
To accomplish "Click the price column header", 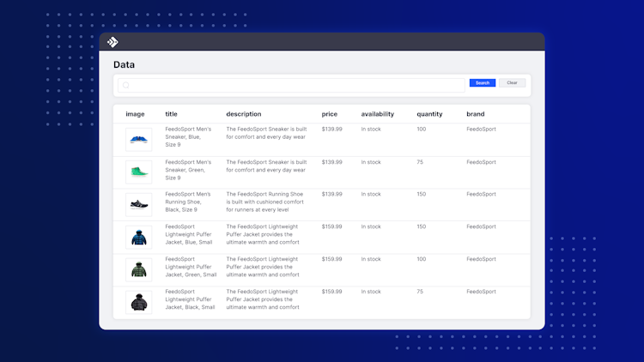I will 330,114.
